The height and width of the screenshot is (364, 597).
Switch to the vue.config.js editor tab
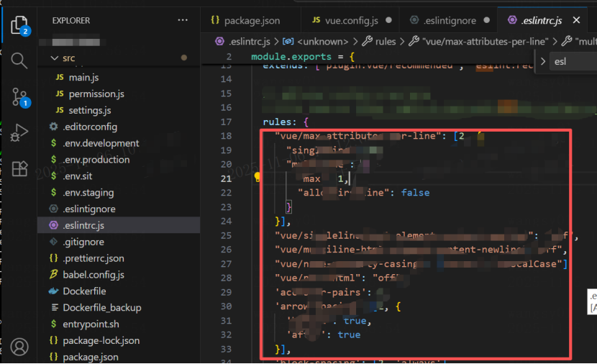(351, 20)
